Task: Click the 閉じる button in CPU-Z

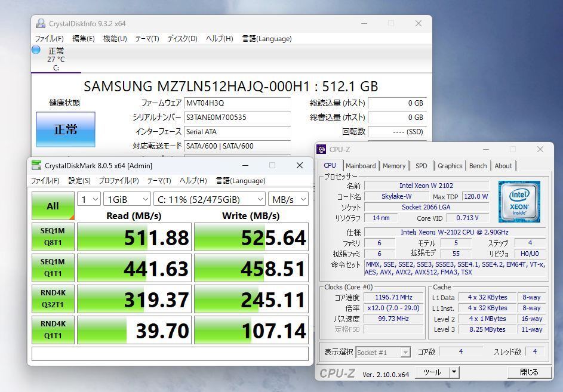Action: [529, 372]
